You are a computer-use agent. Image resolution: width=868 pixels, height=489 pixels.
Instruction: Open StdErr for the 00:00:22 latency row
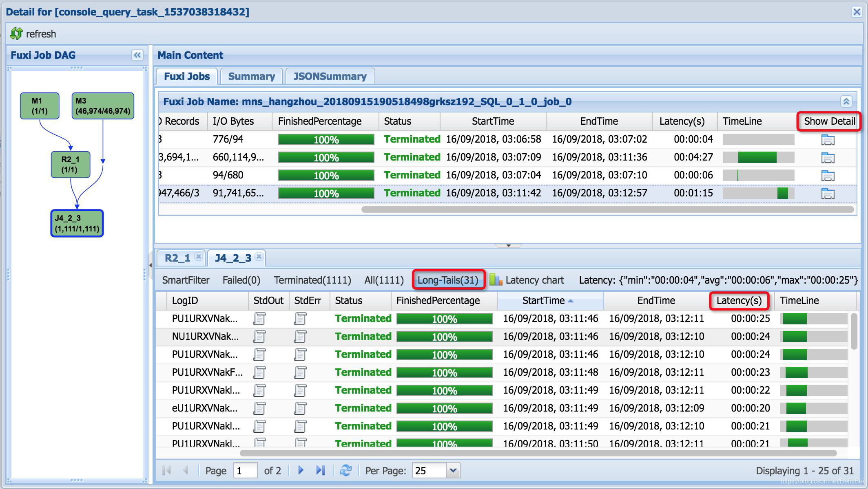tap(300, 390)
